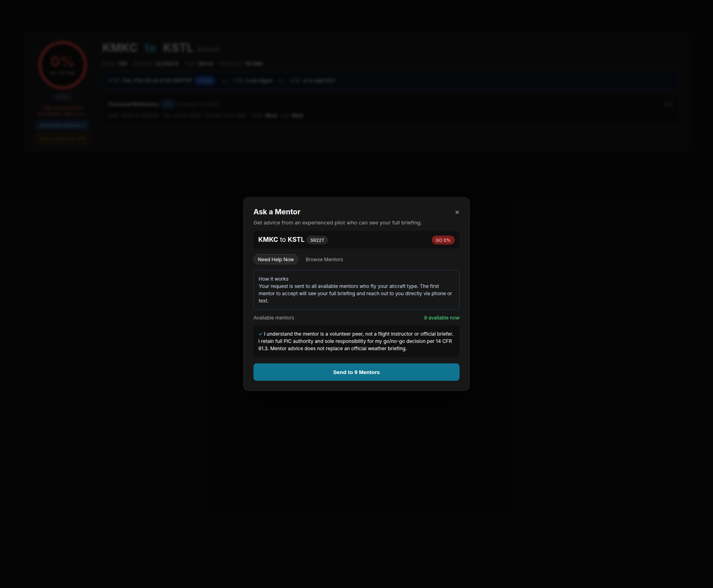The height and width of the screenshot is (588, 713).
Task: Select the Need Help Now tab
Action: (276, 260)
